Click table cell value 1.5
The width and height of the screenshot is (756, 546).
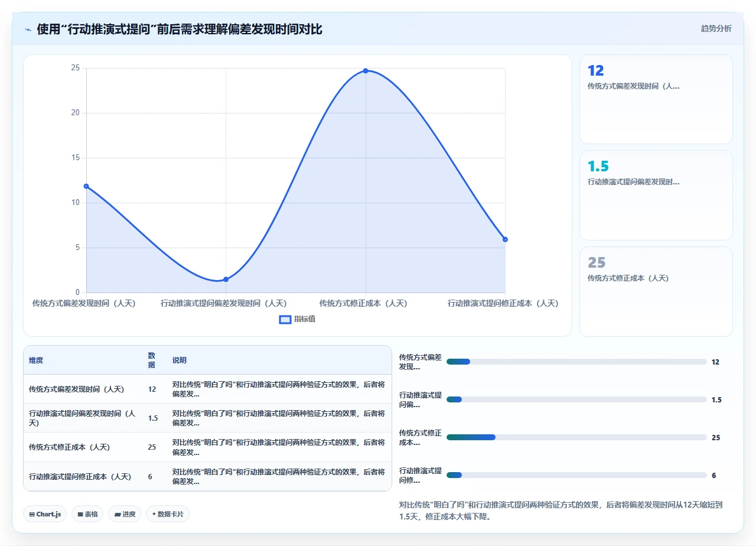(153, 418)
